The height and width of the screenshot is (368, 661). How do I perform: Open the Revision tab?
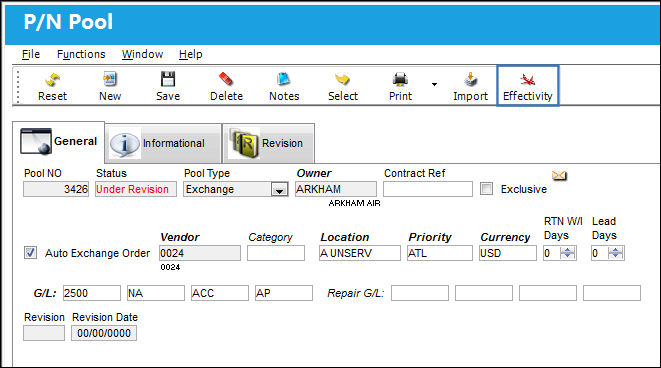point(268,143)
